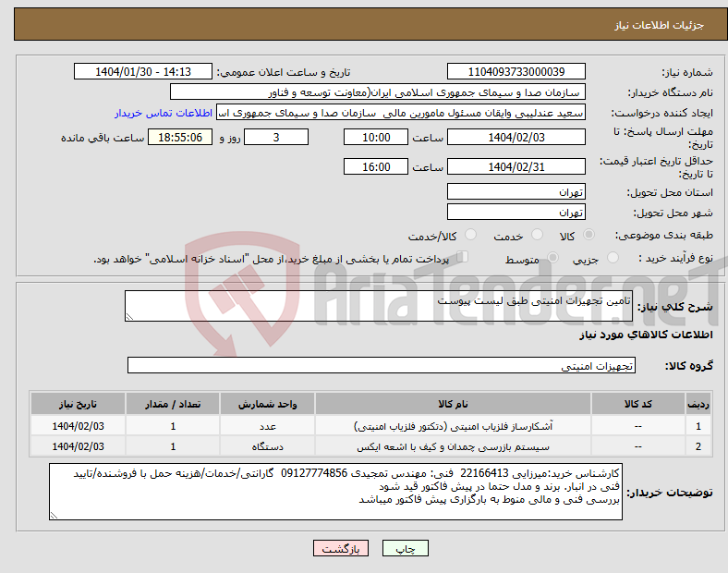
Task: Select the کالا radio button
Action: tap(588, 235)
